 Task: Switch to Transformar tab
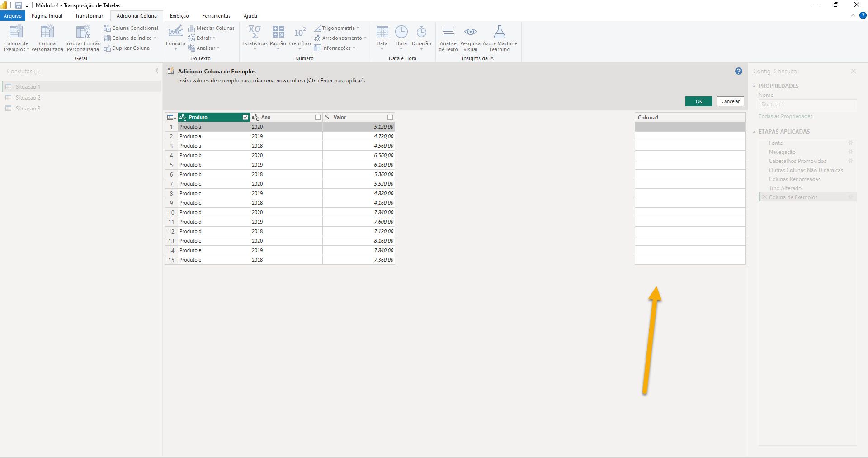point(89,16)
